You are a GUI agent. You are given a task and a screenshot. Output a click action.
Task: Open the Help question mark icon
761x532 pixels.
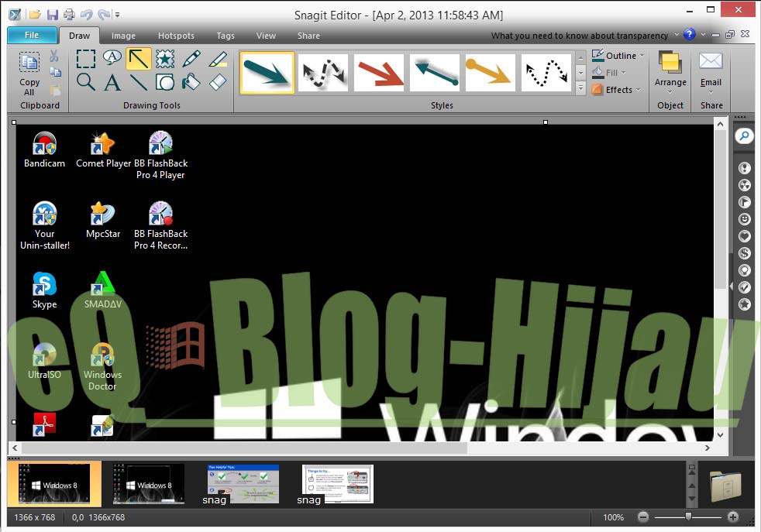pyautogui.click(x=689, y=34)
